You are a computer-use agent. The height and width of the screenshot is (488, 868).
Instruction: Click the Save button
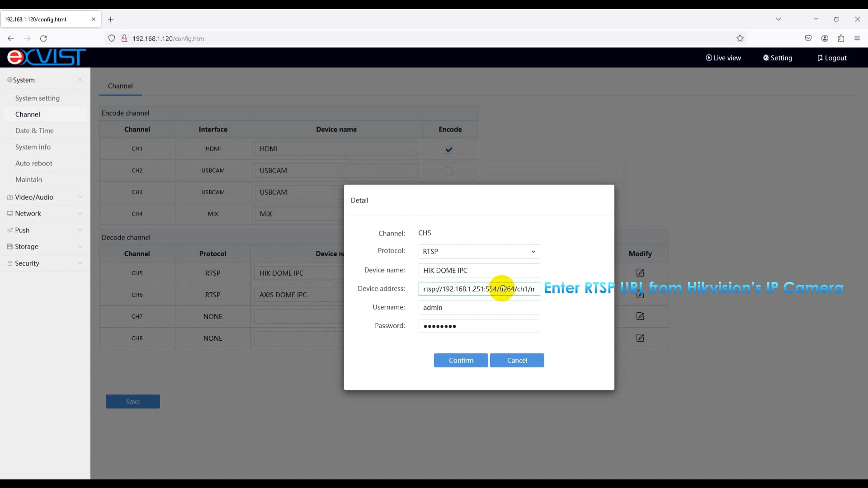[132, 401]
